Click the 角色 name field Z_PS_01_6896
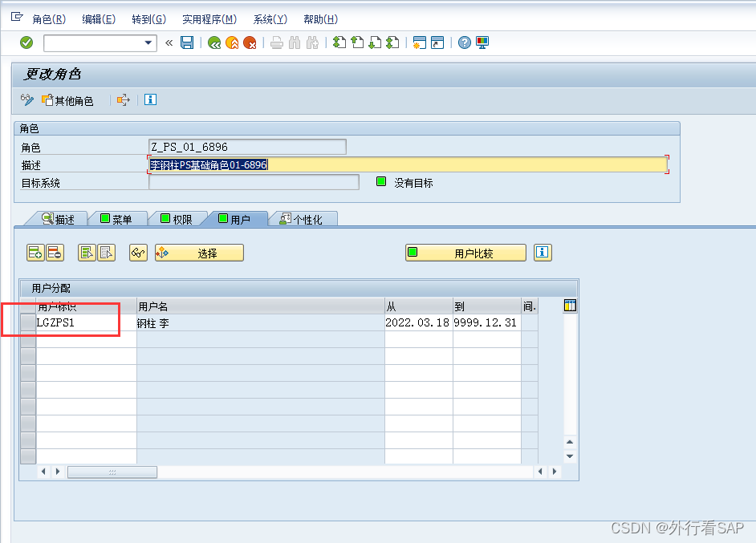The image size is (756, 543). click(x=247, y=147)
